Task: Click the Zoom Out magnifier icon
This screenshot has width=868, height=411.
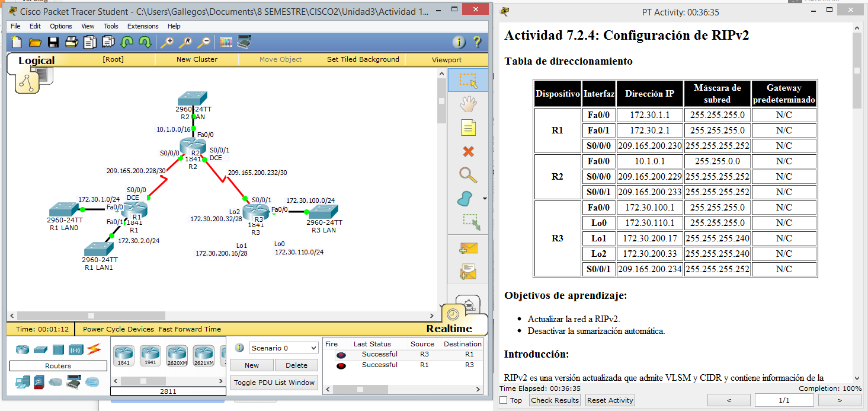Action: pyautogui.click(x=203, y=42)
